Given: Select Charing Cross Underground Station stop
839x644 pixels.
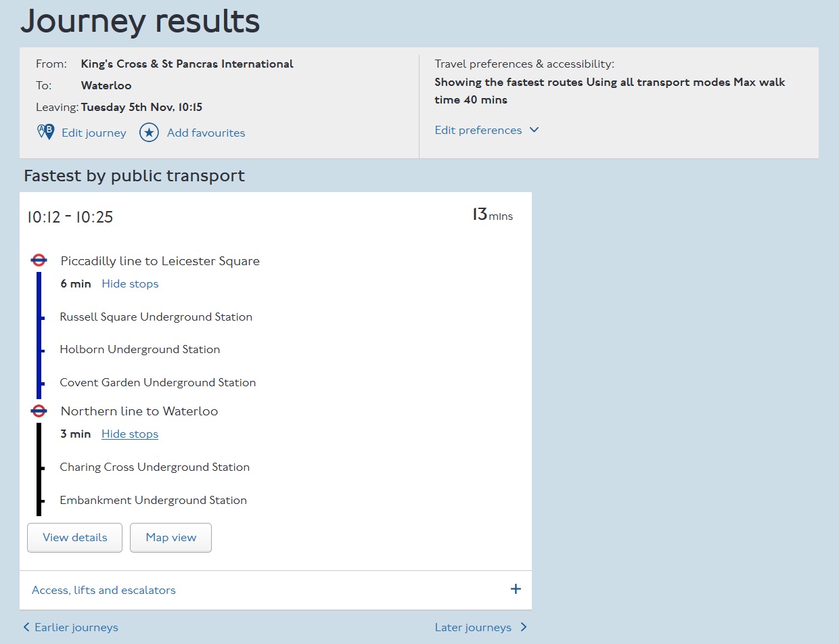Looking at the screenshot, I should click(154, 467).
